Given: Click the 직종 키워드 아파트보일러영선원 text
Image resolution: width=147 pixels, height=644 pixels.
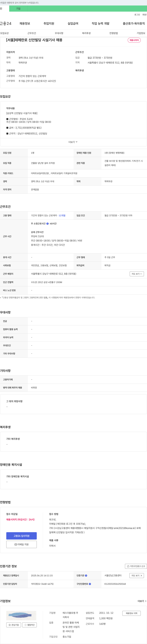Looking at the screenshot, I should pos(40,174).
